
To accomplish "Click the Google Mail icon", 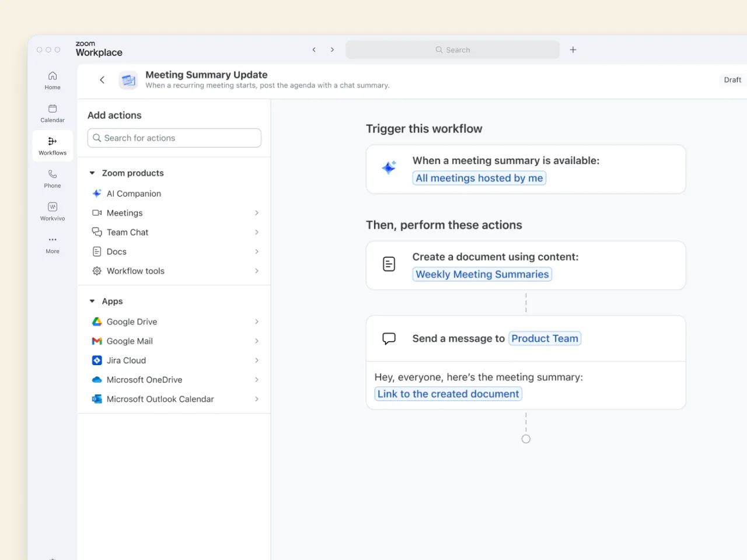I will 97,341.
